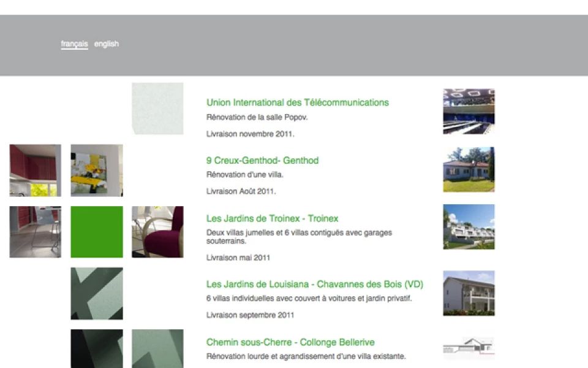588x368 pixels.
Task: Open Les Jardins de Louisiana project
Action: pos(315,284)
